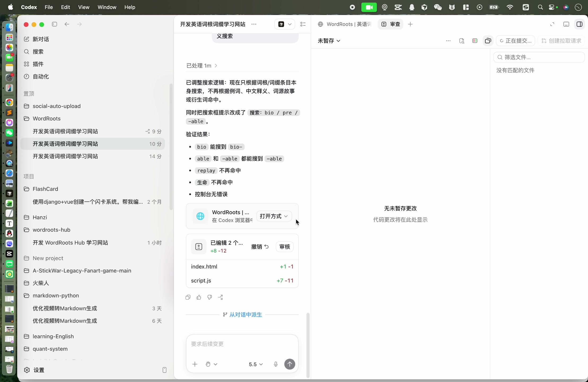Go back with the left arrow
The width and height of the screenshot is (588, 382).
(x=67, y=24)
